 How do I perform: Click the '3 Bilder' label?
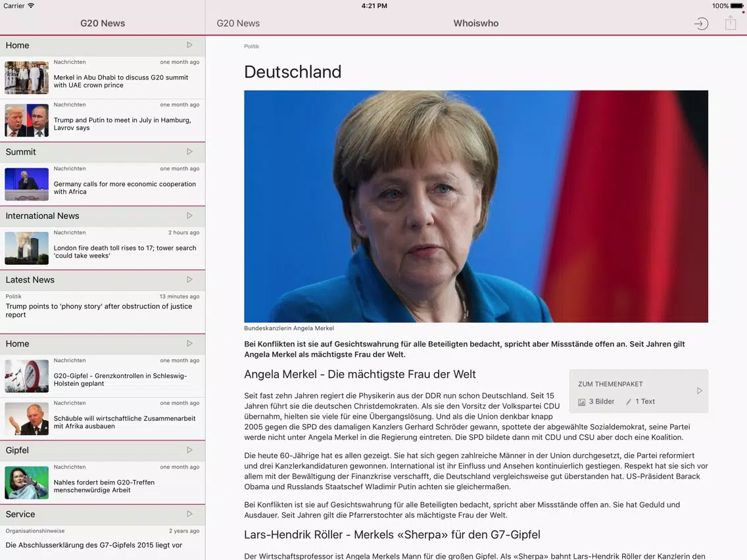point(601,402)
